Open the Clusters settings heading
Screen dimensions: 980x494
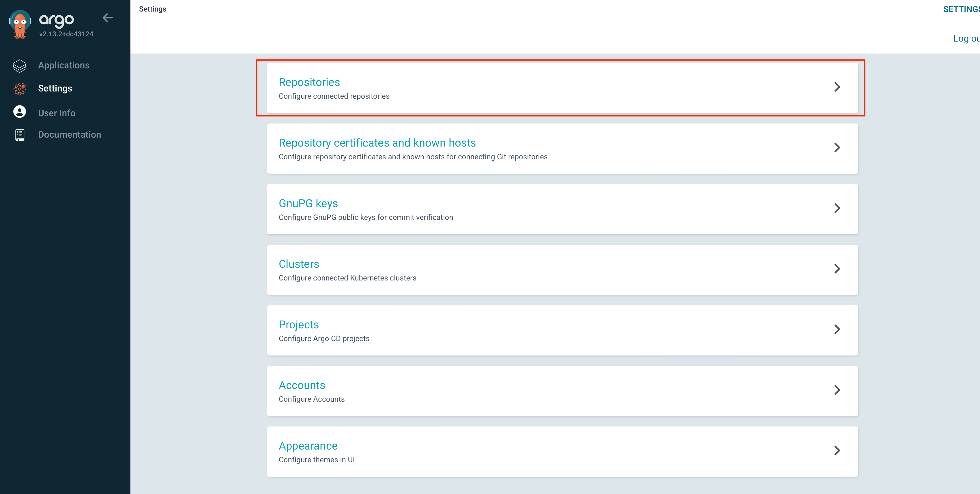tap(299, 264)
